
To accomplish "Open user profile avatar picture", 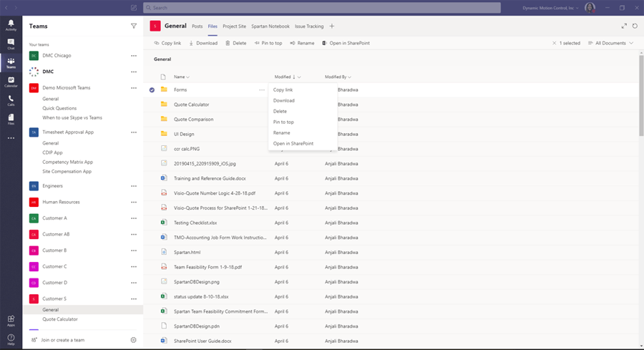I will click(590, 7).
